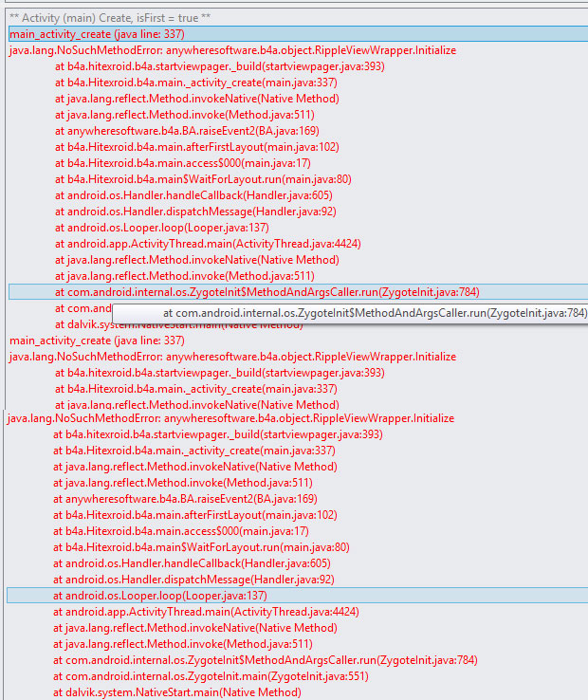Click the last ActivityThread.main(ActivityThread.java:4424) line
588x700 pixels.
pyautogui.click(x=206, y=612)
